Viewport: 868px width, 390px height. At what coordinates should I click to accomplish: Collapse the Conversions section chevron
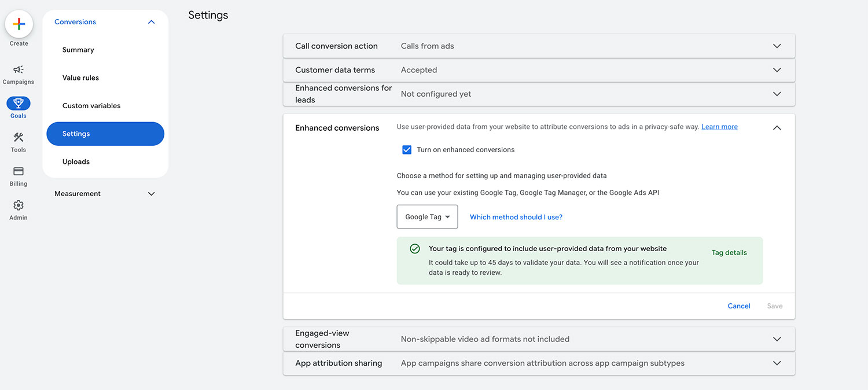pyautogui.click(x=151, y=21)
